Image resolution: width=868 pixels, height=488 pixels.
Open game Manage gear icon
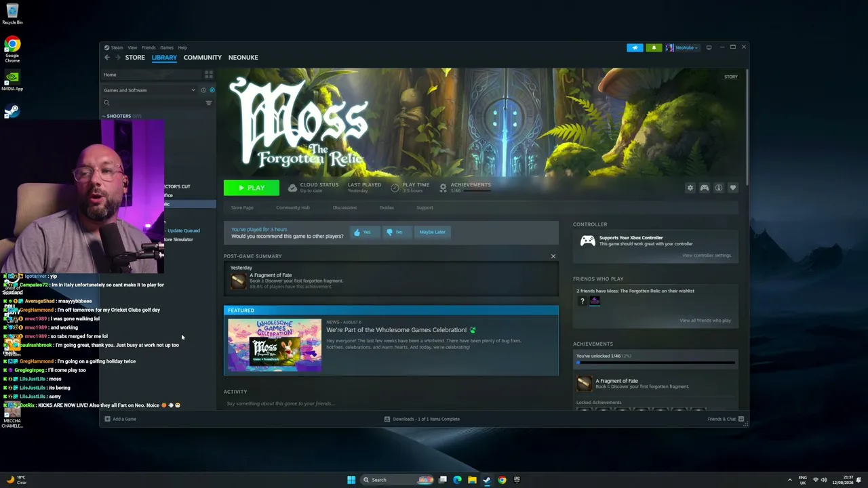point(690,188)
